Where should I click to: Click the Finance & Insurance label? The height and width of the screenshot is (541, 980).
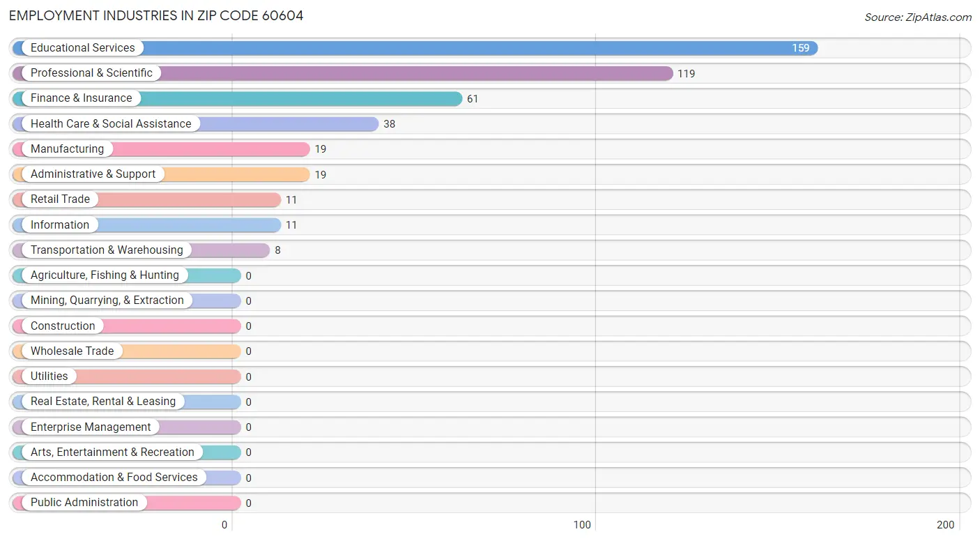[x=81, y=98]
